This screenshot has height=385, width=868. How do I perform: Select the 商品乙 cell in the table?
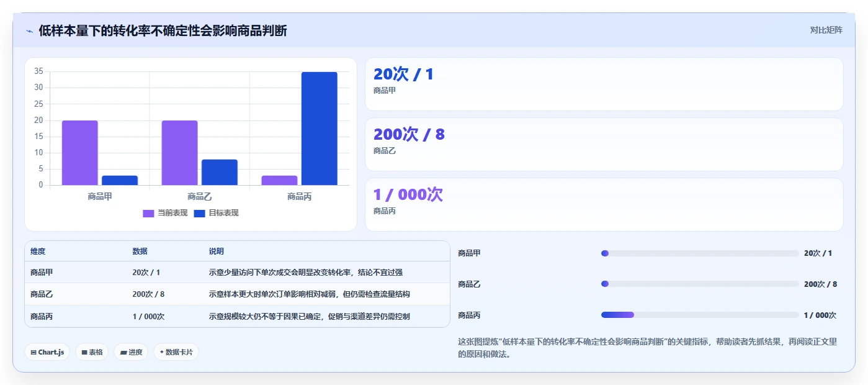click(x=42, y=294)
